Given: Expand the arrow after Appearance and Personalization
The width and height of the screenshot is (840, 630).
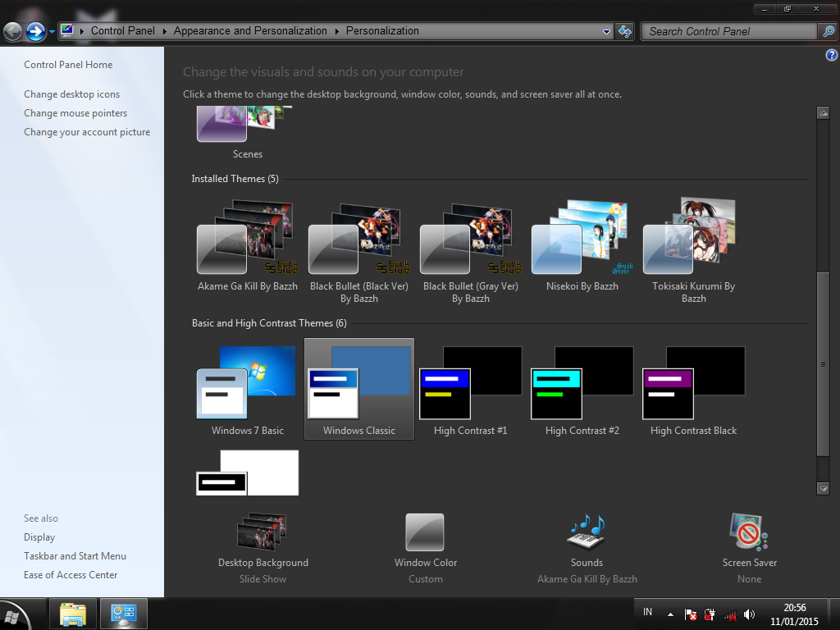Looking at the screenshot, I should point(336,32).
